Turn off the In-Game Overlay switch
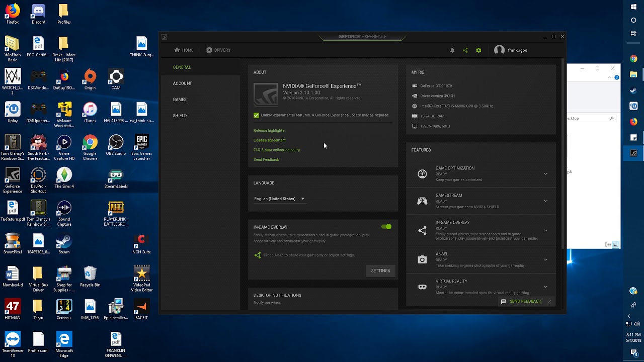644x362 pixels. [x=386, y=227]
